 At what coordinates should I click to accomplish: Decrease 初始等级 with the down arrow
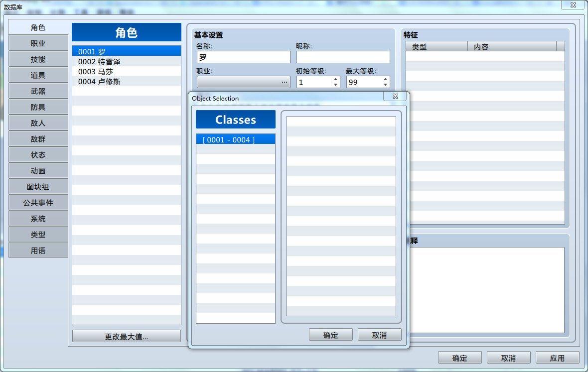[335, 85]
